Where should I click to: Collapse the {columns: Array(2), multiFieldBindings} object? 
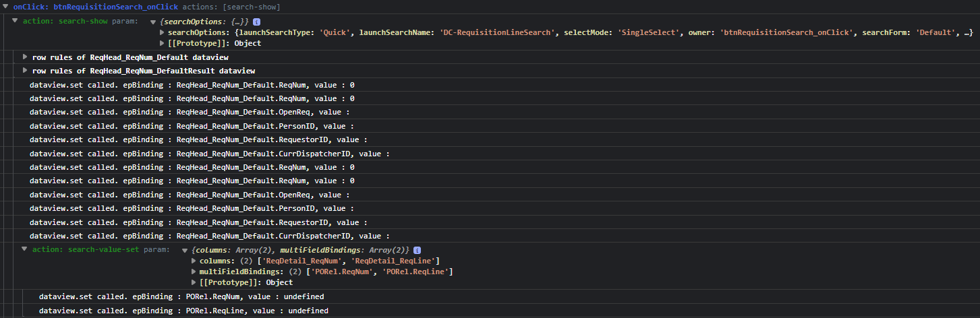click(185, 251)
